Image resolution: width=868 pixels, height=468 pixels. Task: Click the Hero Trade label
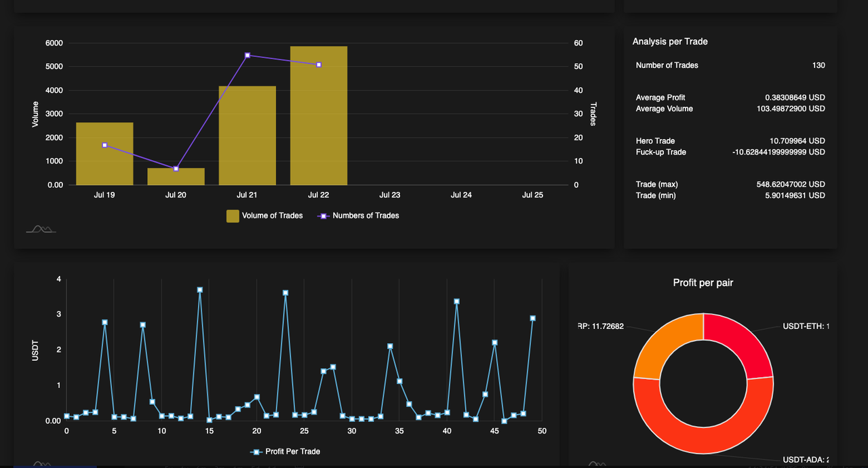pos(655,141)
